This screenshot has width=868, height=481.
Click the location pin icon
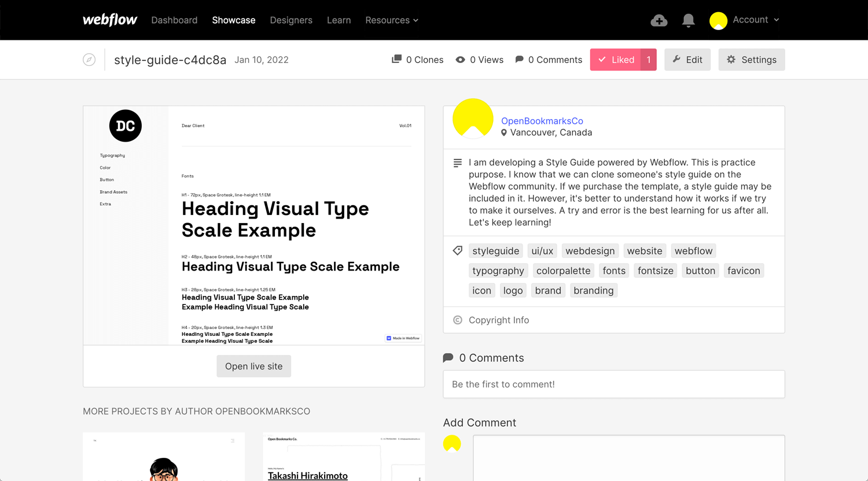[x=504, y=132]
